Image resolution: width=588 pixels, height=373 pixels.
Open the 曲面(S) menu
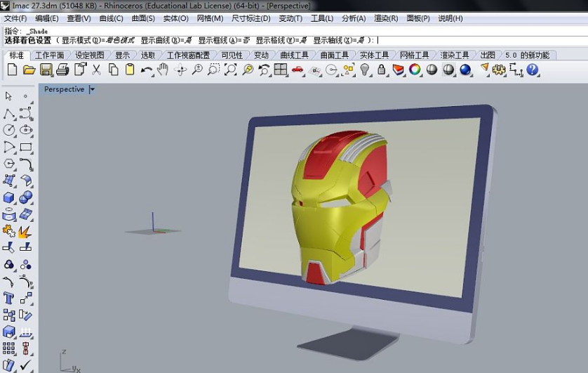[143, 18]
